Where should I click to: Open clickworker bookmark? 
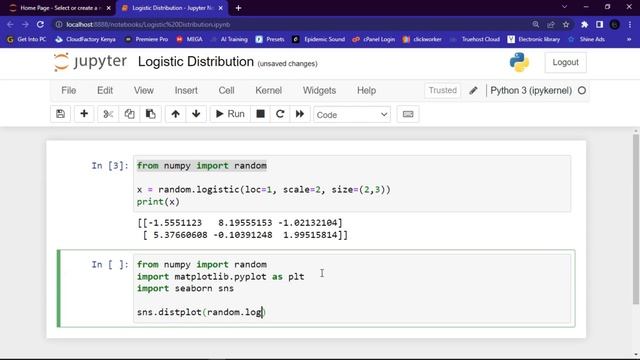(x=422, y=39)
